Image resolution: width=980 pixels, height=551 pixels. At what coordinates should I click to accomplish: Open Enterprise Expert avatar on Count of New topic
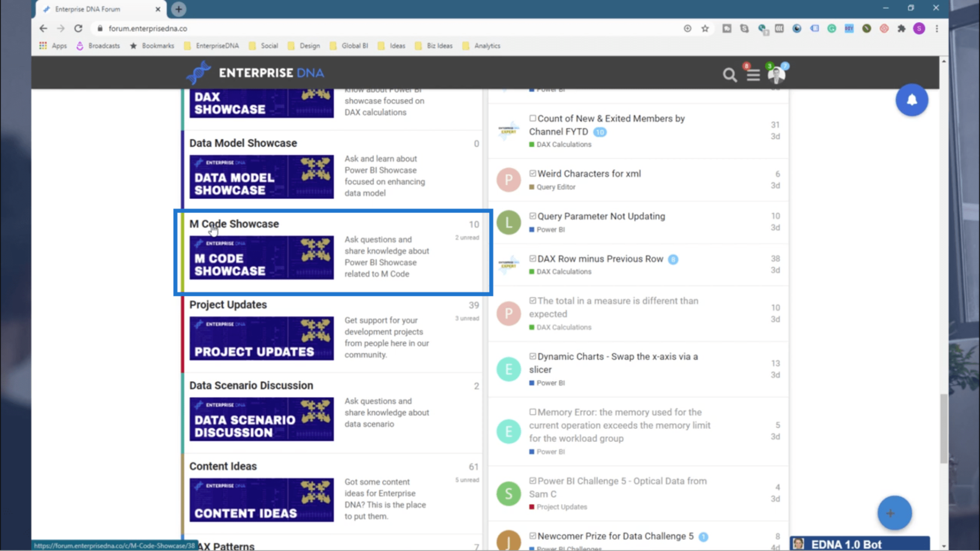point(509,130)
